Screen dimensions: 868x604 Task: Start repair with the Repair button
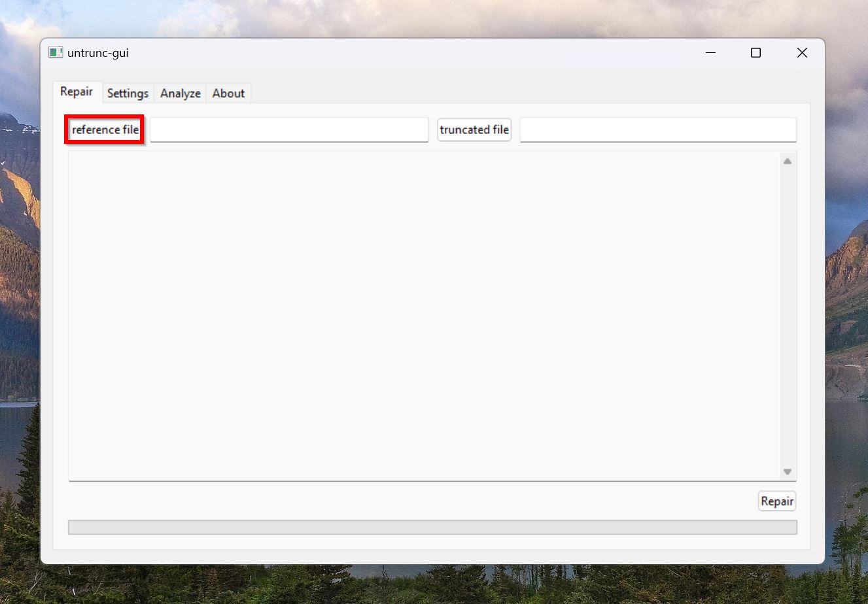click(776, 501)
